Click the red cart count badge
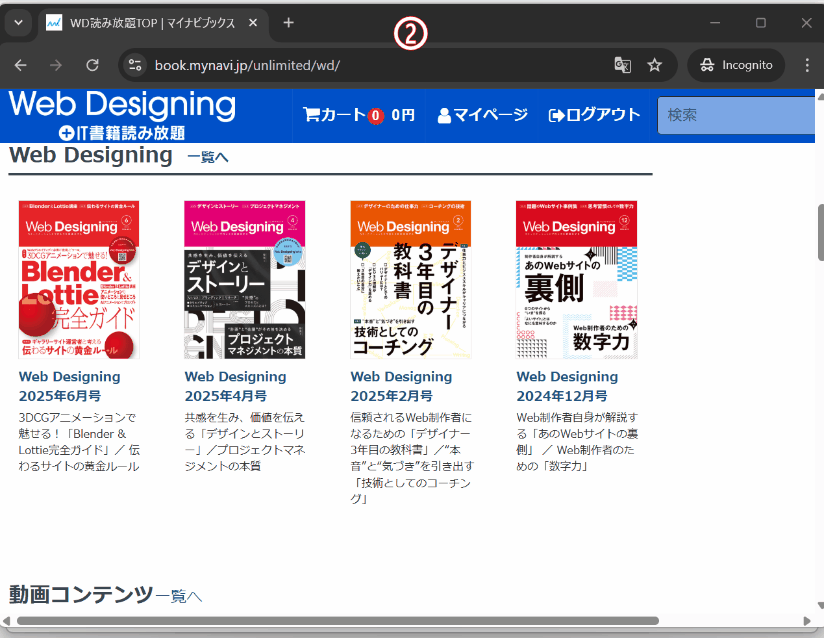The width and height of the screenshot is (824, 638). [x=375, y=116]
